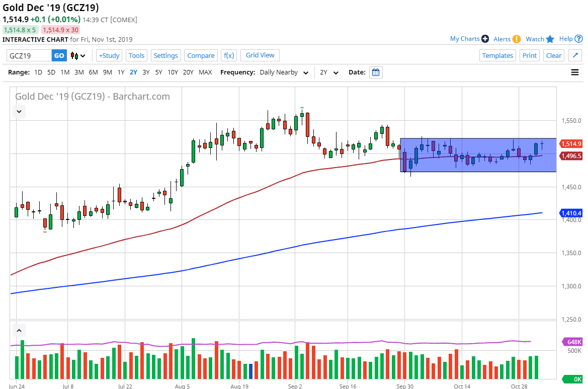This screenshot has height=389, width=588.
Task: Open the chart Settings menu
Action: 165,55
